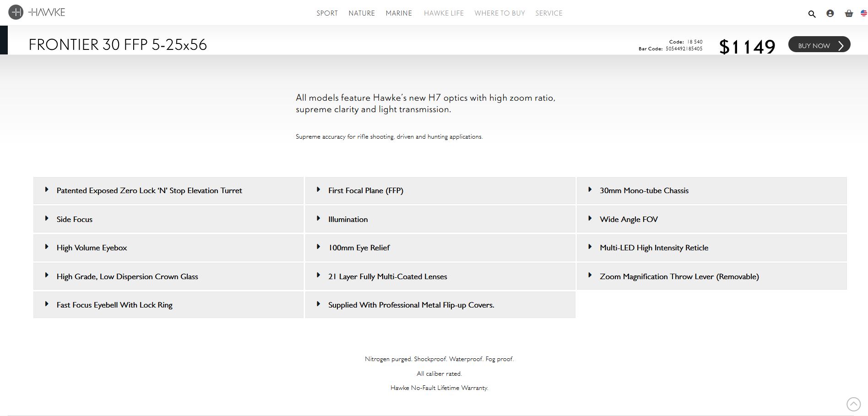Expand High Grade, Low Dispersion Crown Glass
This screenshot has width=868, height=416.
(x=168, y=276)
